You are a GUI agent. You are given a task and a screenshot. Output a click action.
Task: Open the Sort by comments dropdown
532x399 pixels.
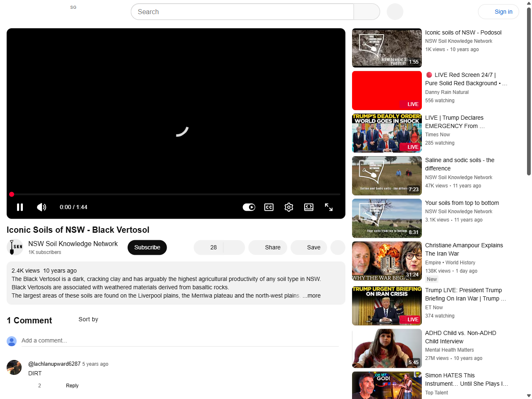coord(88,320)
